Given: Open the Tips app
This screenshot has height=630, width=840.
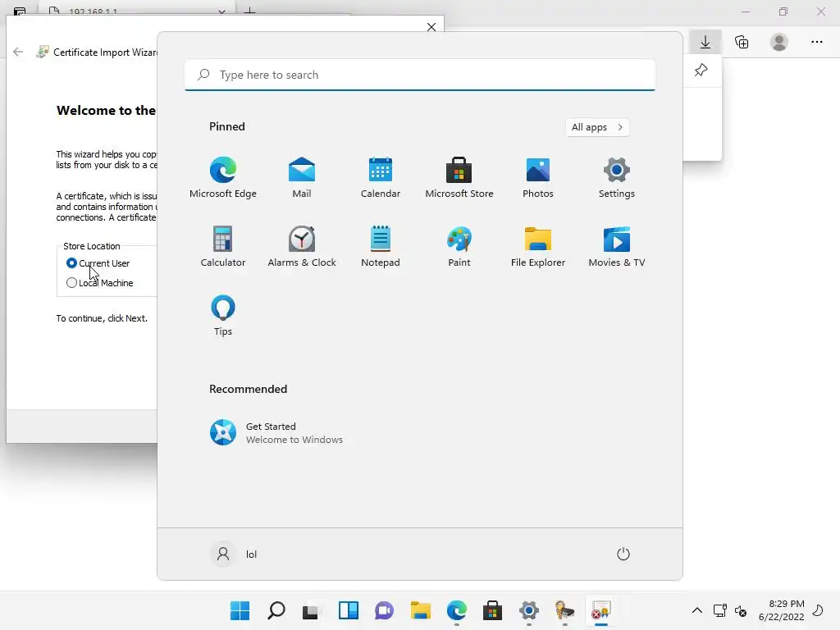Looking at the screenshot, I should click(x=223, y=316).
